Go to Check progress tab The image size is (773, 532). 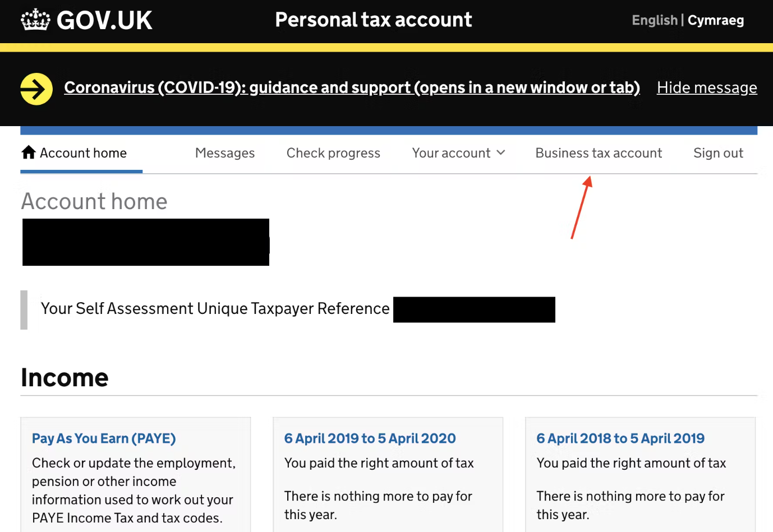click(x=333, y=153)
